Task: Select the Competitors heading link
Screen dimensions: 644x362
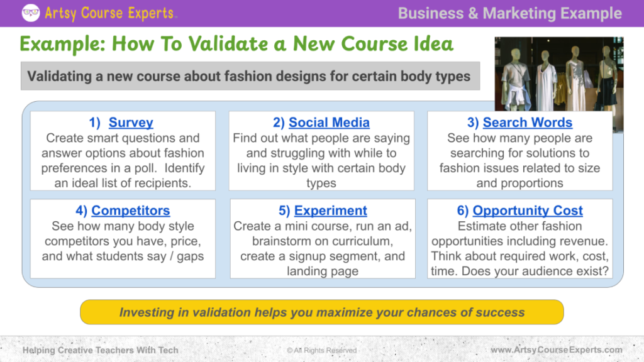Action: coord(130,211)
